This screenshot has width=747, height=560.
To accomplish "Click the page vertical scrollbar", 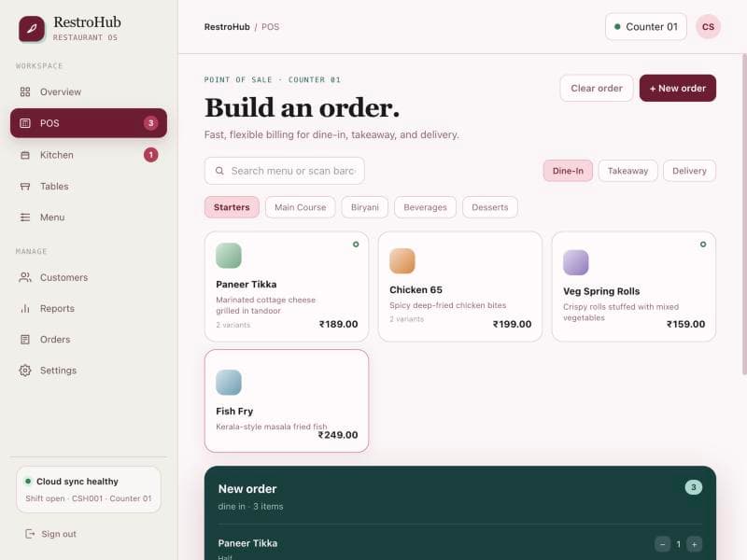I will [x=744, y=215].
